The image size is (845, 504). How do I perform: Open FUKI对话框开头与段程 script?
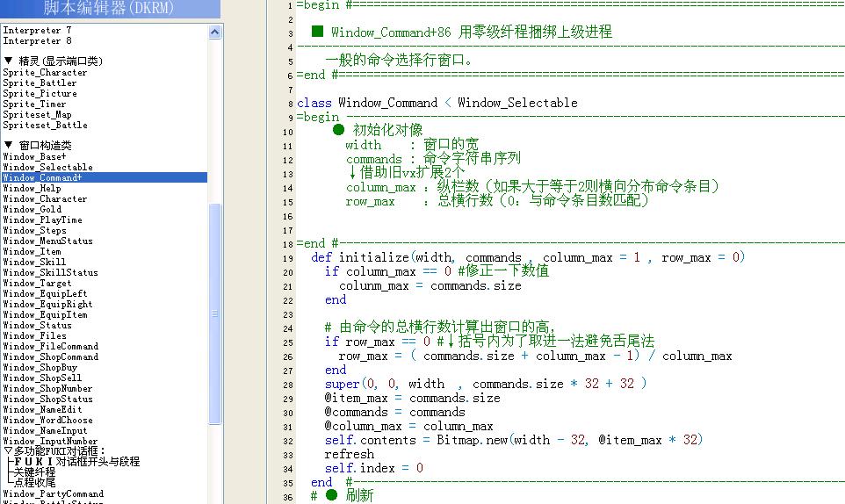coord(76,462)
